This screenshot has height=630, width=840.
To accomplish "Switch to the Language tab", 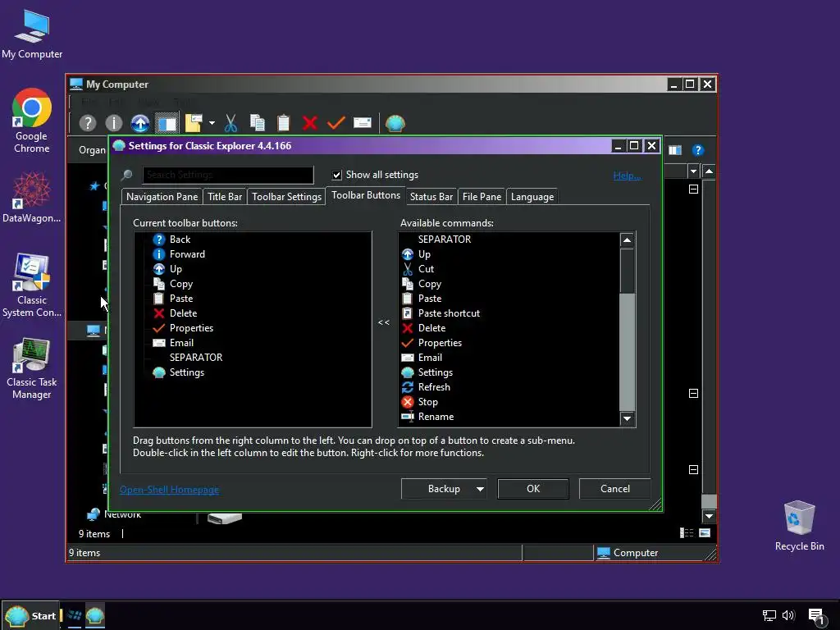I will click(532, 197).
